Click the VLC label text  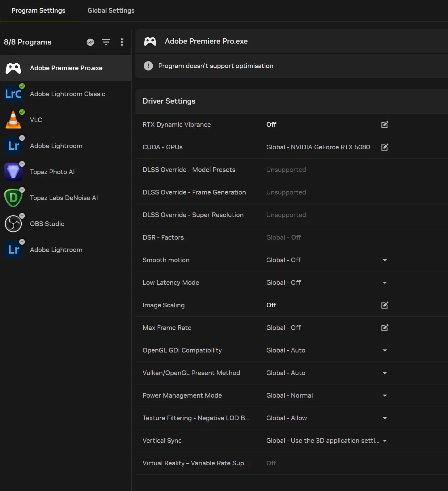[x=36, y=120]
